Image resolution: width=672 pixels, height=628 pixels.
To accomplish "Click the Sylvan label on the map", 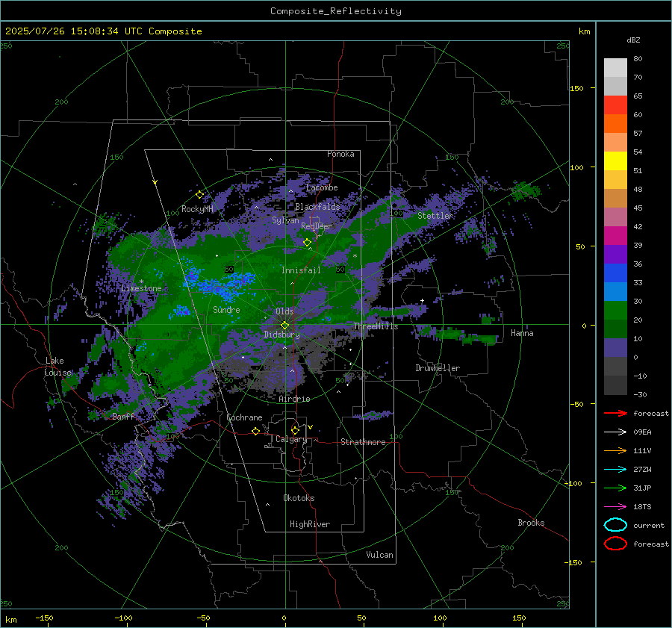I will [x=285, y=220].
